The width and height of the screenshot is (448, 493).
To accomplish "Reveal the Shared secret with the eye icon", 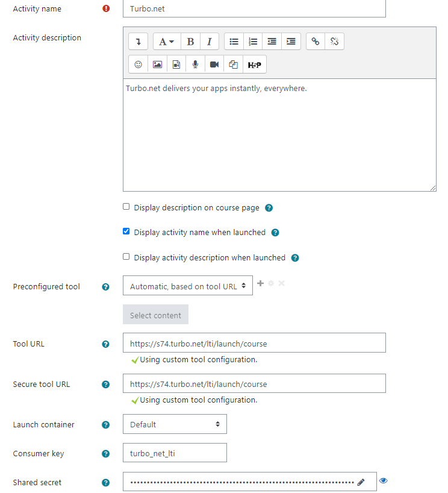I will coord(384,480).
